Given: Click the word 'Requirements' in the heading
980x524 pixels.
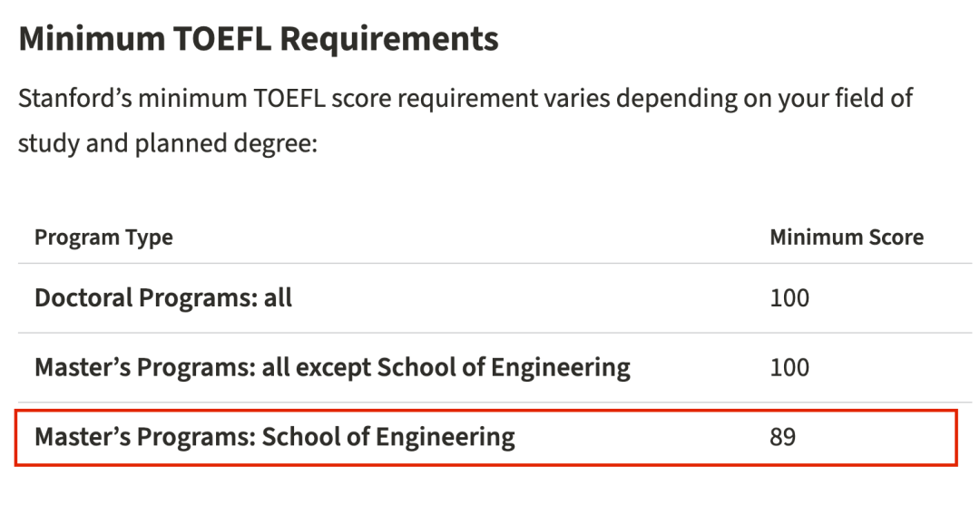Looking at the screenshot, I should [389, 40].
